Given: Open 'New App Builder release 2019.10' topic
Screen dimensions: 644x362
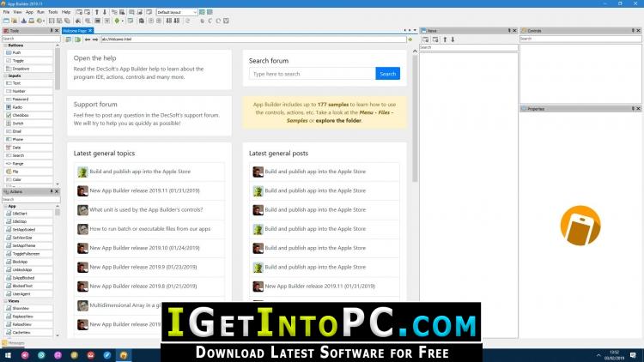Looking at the screenshot, I should [x=144, y=248].
